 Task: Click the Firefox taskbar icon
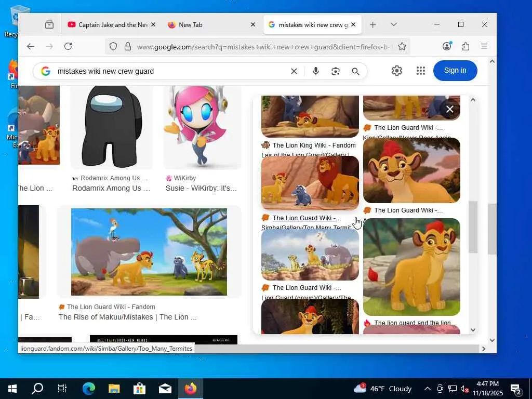pos(190,389)
